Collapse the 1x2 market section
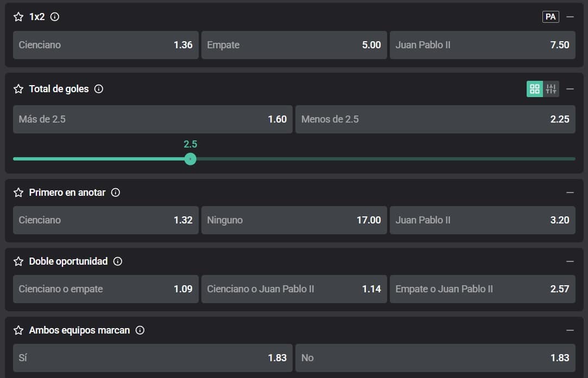The image size is (588, 378). click(570, 17)
